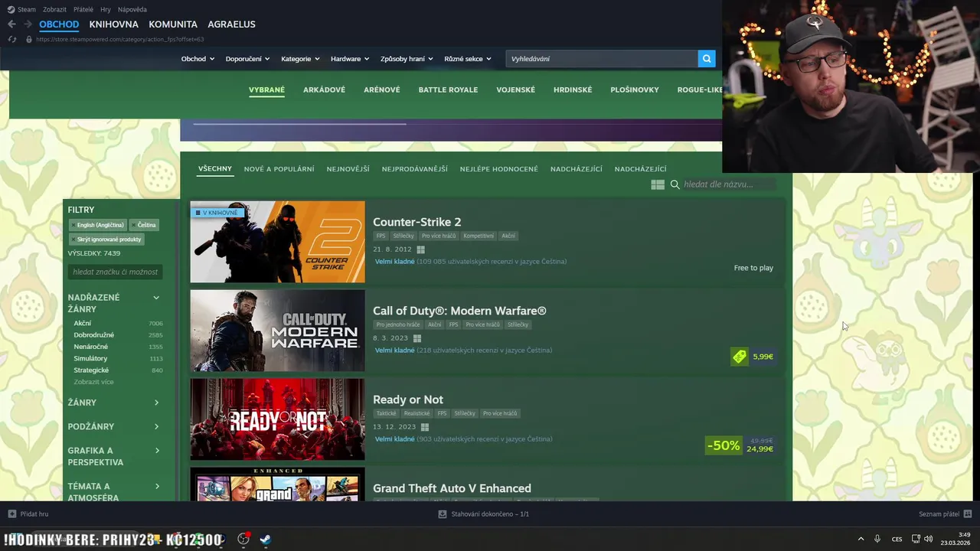Viewport: 980px width, 551px height.
Task: Expand the Podžánry filter section
Action: tap(156, 426)
